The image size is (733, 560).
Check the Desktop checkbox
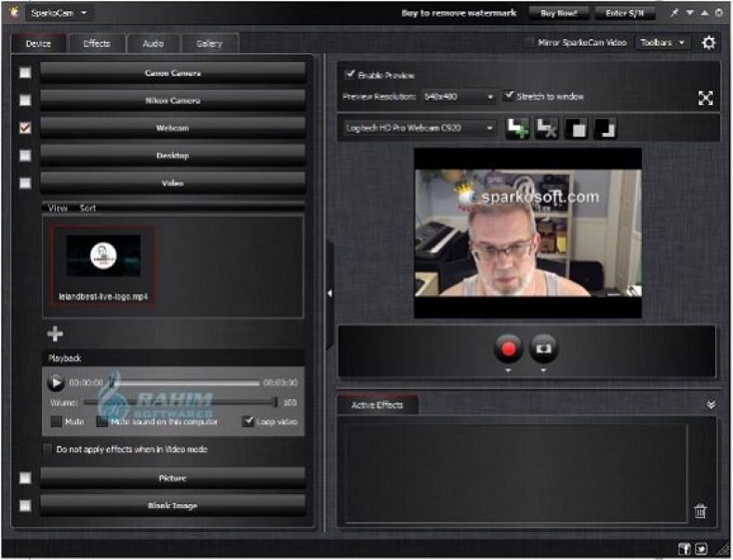point(25,155)
